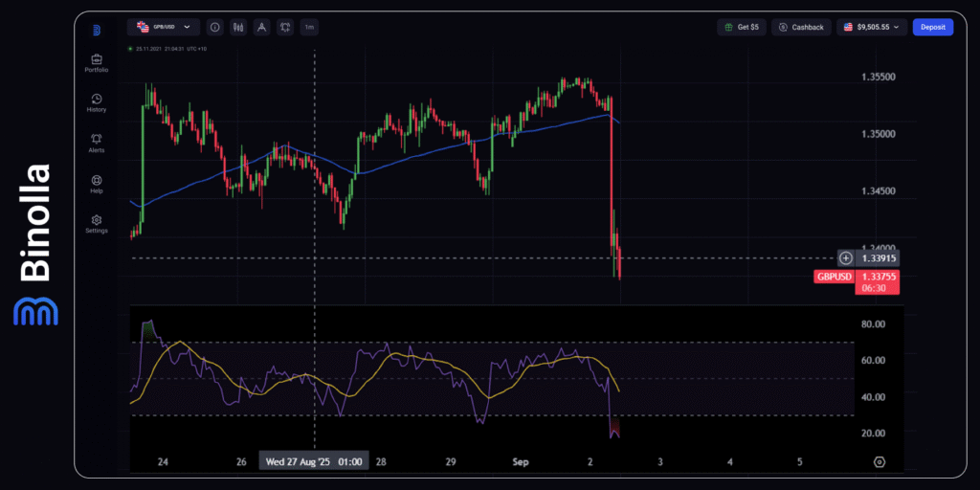Viewport: 980px width, 490px height.
Task: Open the Alerts bell in sidebar
Action: pos(96,143)
